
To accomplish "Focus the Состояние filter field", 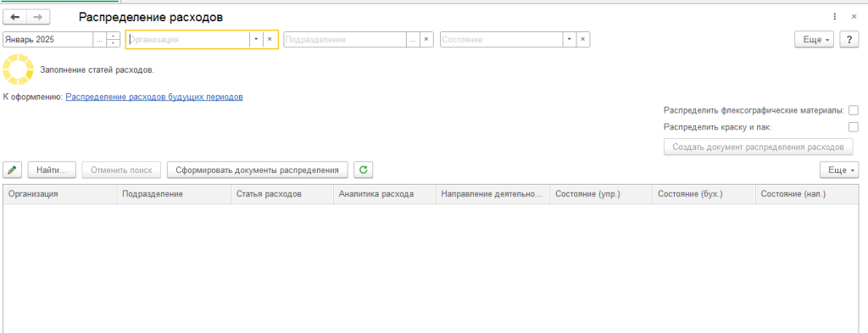I will point(502,40).
